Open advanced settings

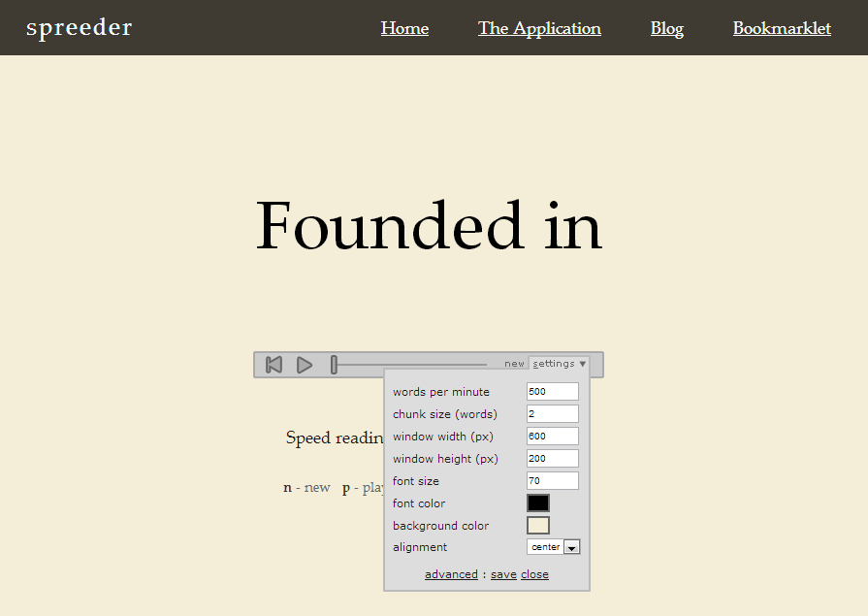pos(451,573)
